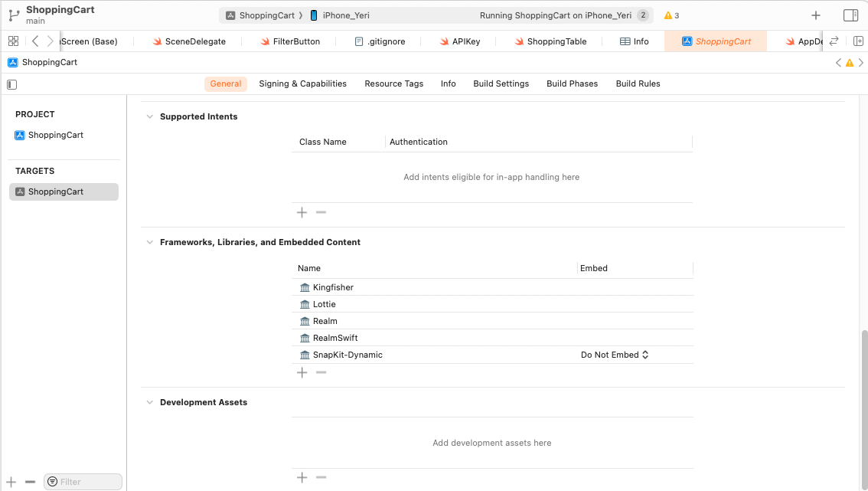Delete the selected target at sidebar bottom
Viewport: 868px width, 491px height.
coord(30,482)
